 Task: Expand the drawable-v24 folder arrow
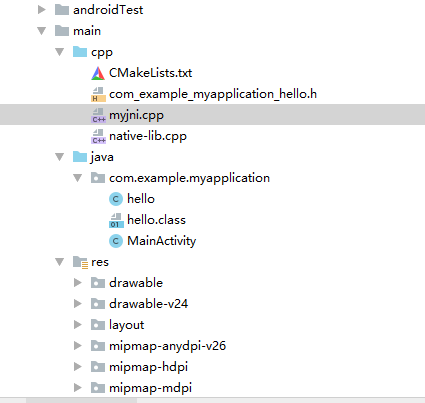click(78, 304)
